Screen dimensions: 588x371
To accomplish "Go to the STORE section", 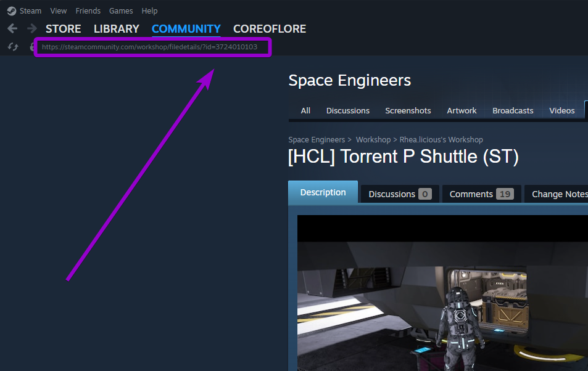I will pos(64,29).
